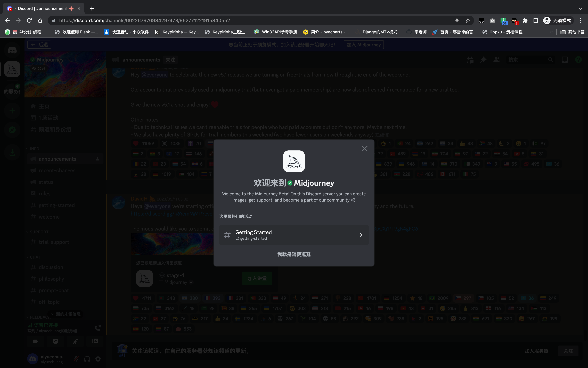Start an activity with the rocket icon
The width and height of the screenshot is (588, 368).
click(75, 341)
